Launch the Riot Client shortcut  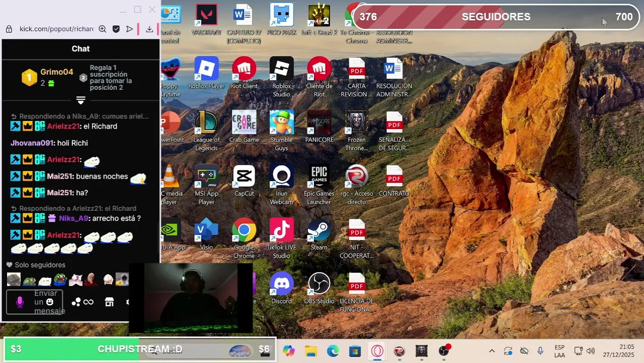(244, 73)
